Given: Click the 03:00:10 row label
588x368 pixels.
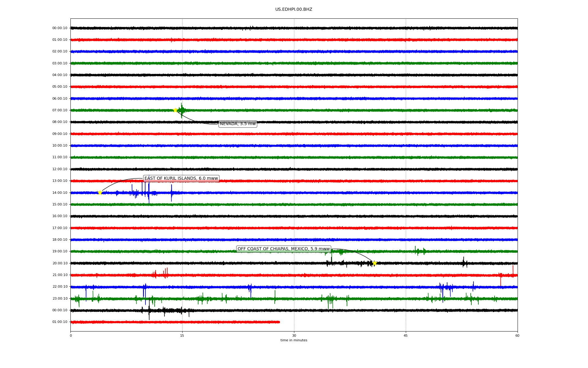Looking at the screenshot, I should [60, 63].
